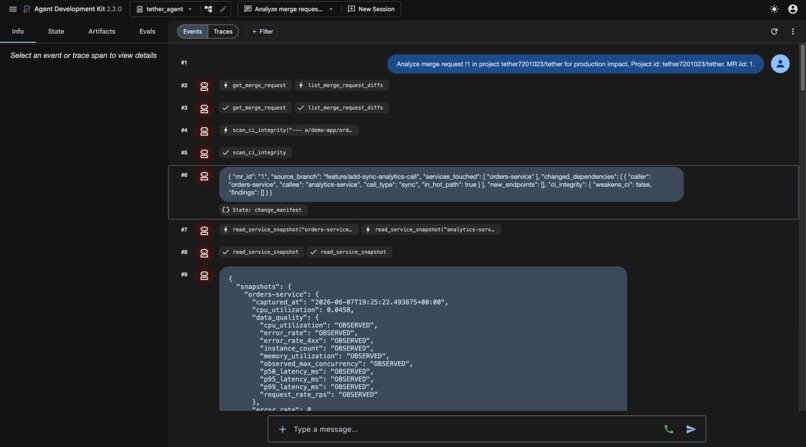Toggle the light/dark theme sun icon
Screen dimensions: 806x447
(x=774, y=9)
